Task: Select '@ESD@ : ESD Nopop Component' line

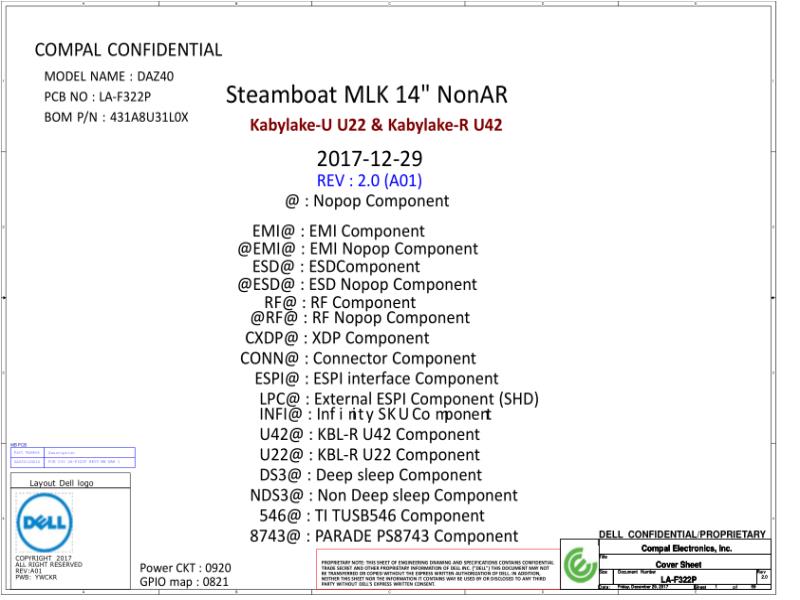Action: click(357, 285)
